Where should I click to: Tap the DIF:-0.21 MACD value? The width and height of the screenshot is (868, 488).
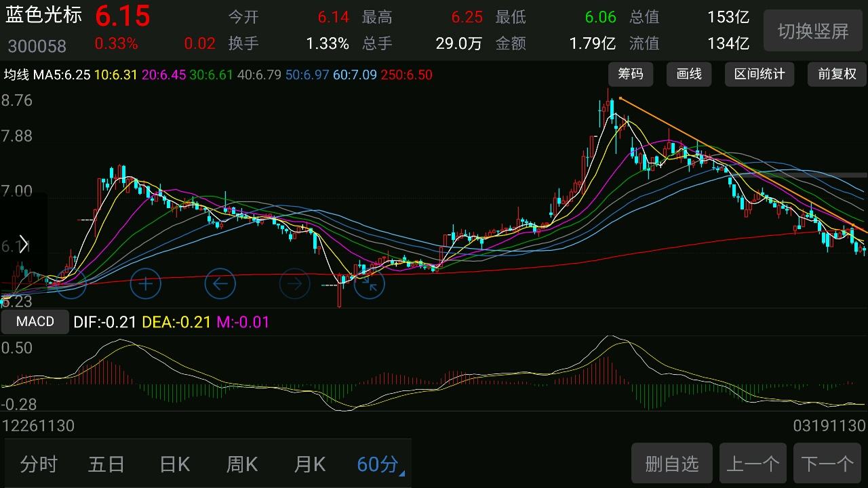click(105, 322)
